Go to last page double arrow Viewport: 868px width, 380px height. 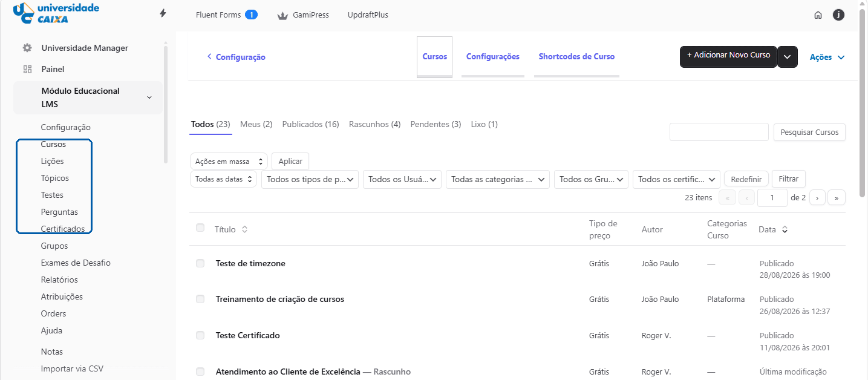click(x=837, y=197)
